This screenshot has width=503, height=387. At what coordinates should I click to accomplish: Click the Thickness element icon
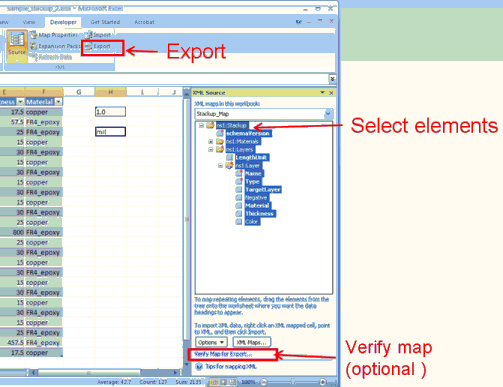[x=239, y=213]
